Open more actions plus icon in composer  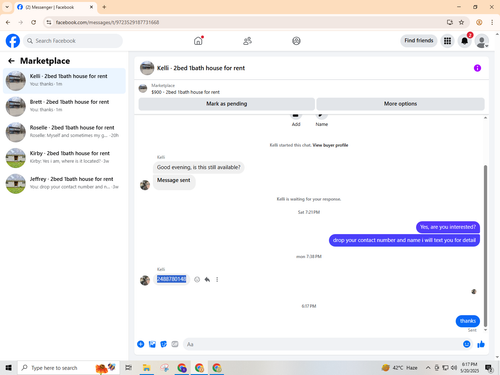[141, 344]
